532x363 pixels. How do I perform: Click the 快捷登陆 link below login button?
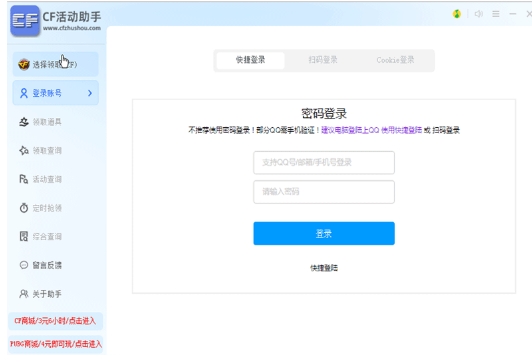[x=324, y=268]
